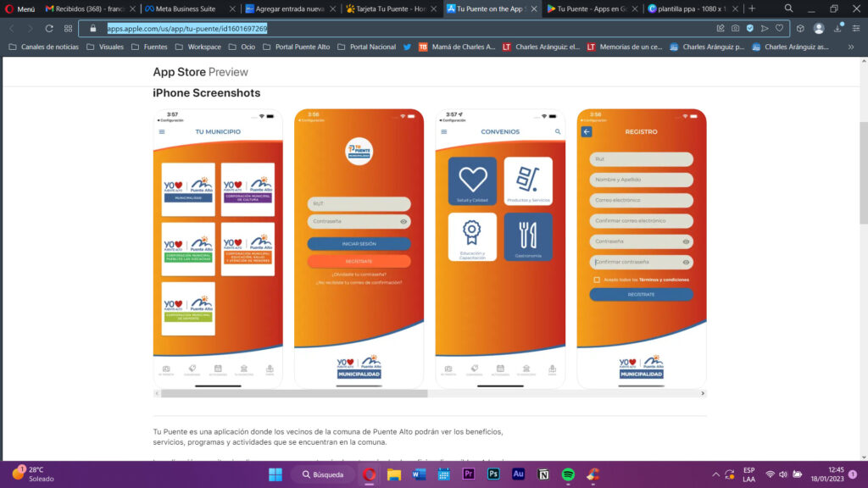The width and height of the screenshot is (868, 488).
Task: Switch to Meta Business Suite tab
Action: (189, 8)
